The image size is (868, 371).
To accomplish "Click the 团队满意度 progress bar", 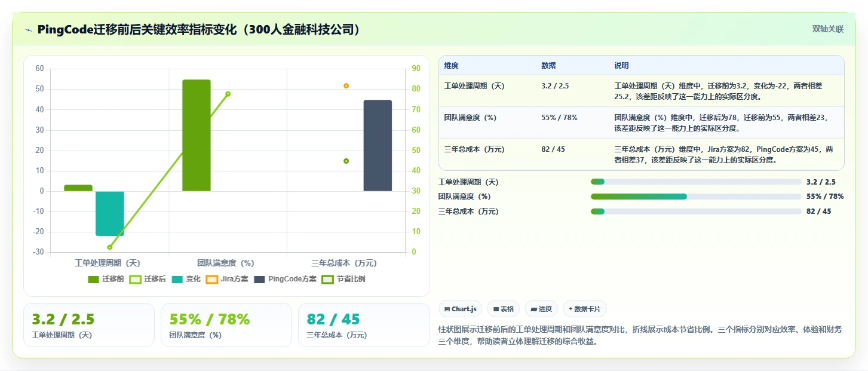I will point(696,197).
